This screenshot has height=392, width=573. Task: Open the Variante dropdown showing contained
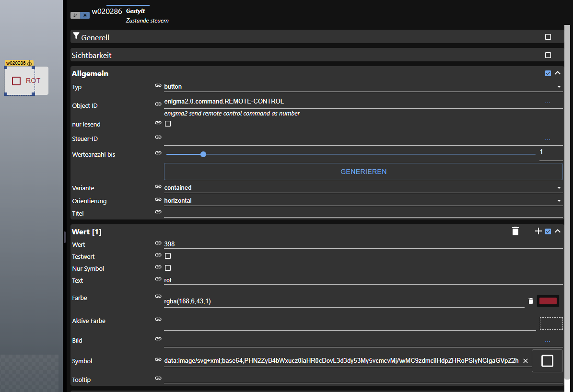[x=362, y=188]
